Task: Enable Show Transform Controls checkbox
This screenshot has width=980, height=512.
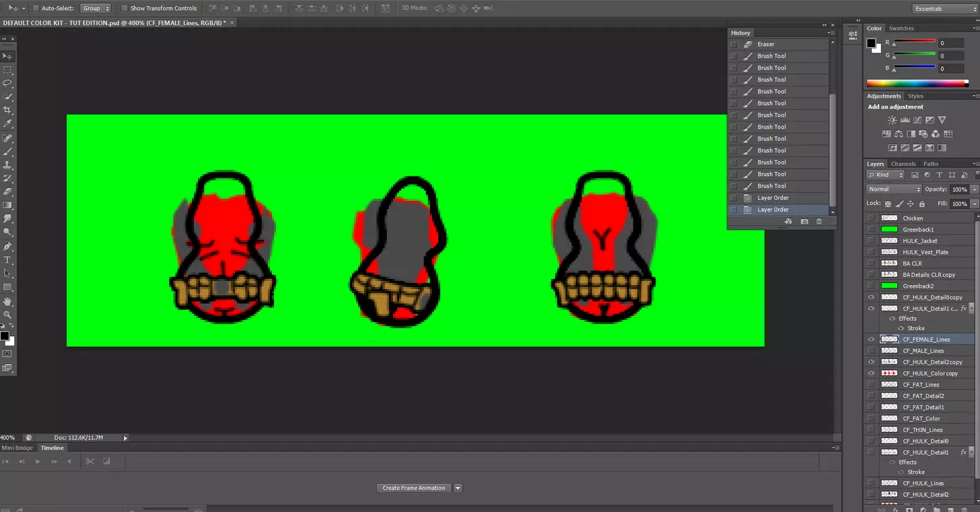Action: point(125,8)
